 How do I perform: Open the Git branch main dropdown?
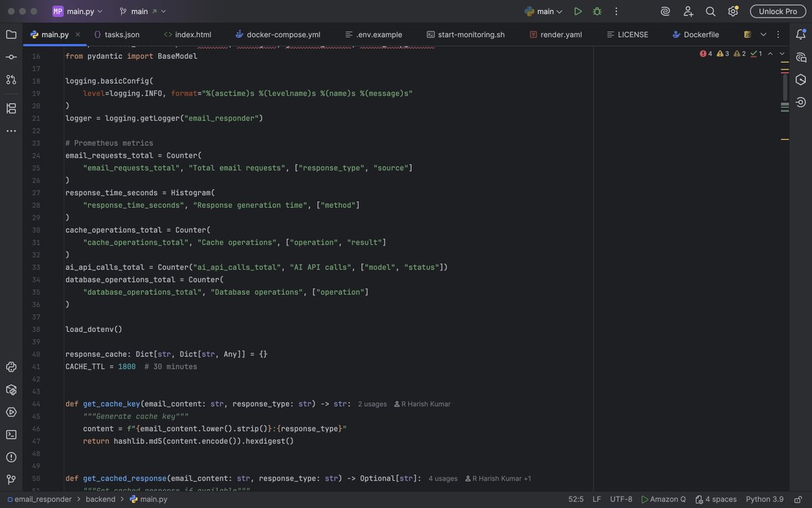(x=143, y=12)
